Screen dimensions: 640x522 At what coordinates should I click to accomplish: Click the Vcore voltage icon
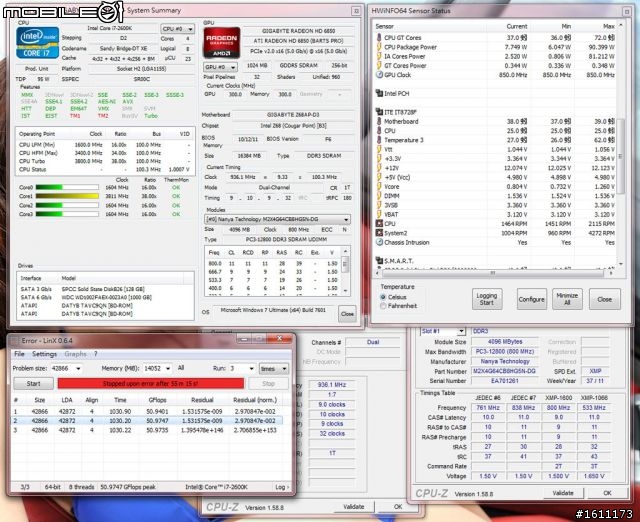[x=379, y=187]
